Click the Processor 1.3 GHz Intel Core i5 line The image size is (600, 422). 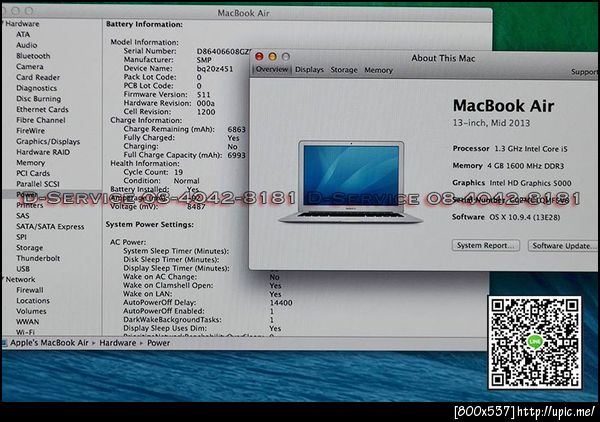click(510, 149)
